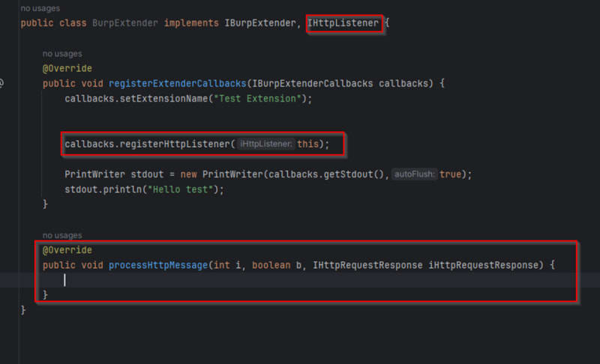Viewport: 600px width, 364px height.
Task: Click the autoFlush parameter inlay hint
Action: click(413, 175)
